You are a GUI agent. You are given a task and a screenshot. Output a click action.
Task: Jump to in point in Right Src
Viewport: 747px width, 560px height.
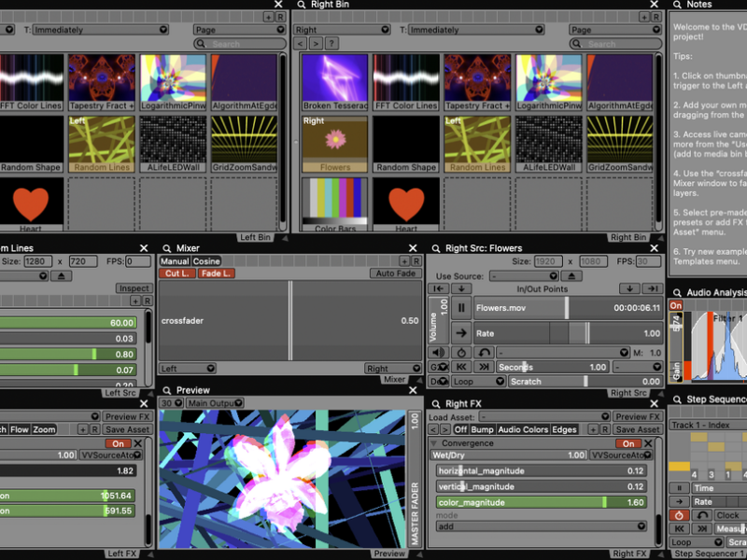pos(437,289)
